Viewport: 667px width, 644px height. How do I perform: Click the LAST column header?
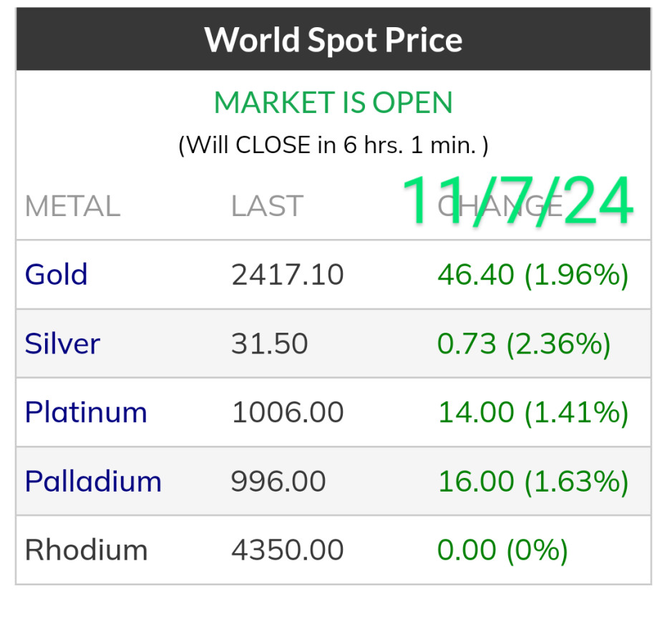click(x=267, y=207)
